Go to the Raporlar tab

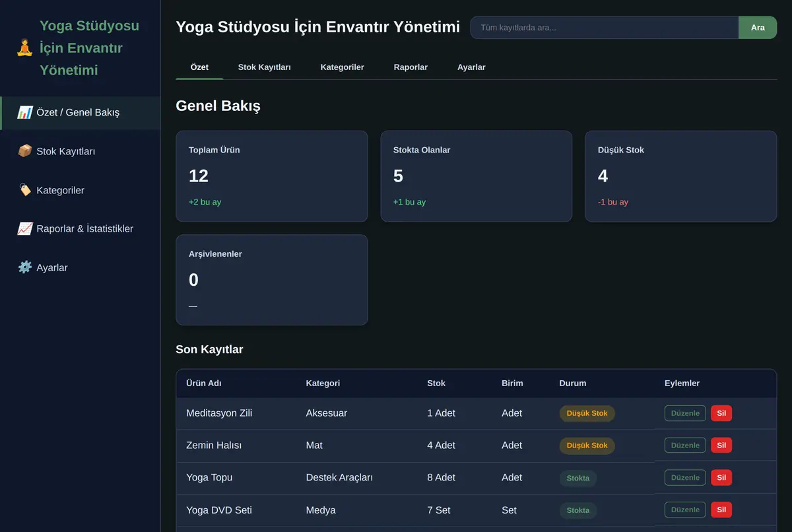[x=411, y=67]
